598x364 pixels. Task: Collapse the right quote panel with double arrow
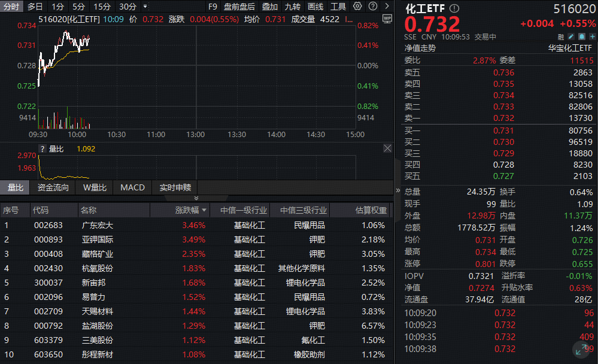point(398,190)
